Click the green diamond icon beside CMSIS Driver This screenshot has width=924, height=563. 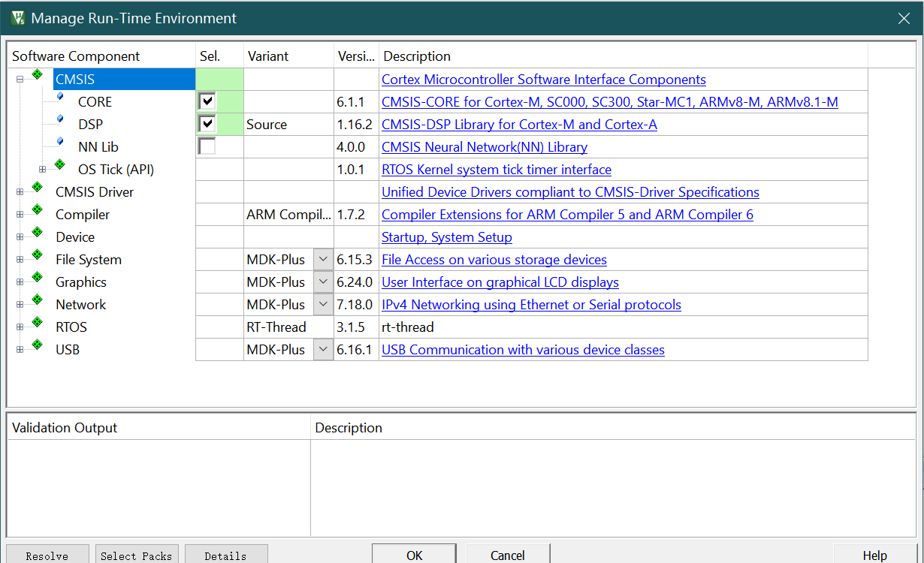tap(37, 187)
